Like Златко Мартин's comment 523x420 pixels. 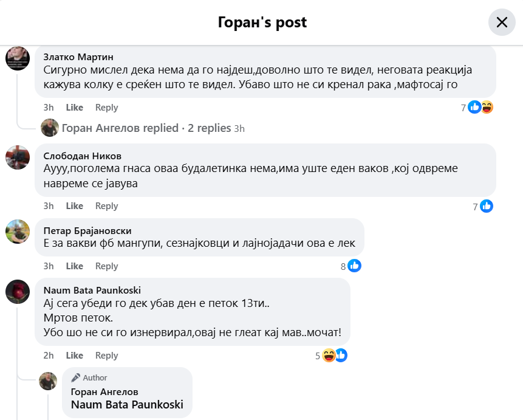tap(75, 108)
